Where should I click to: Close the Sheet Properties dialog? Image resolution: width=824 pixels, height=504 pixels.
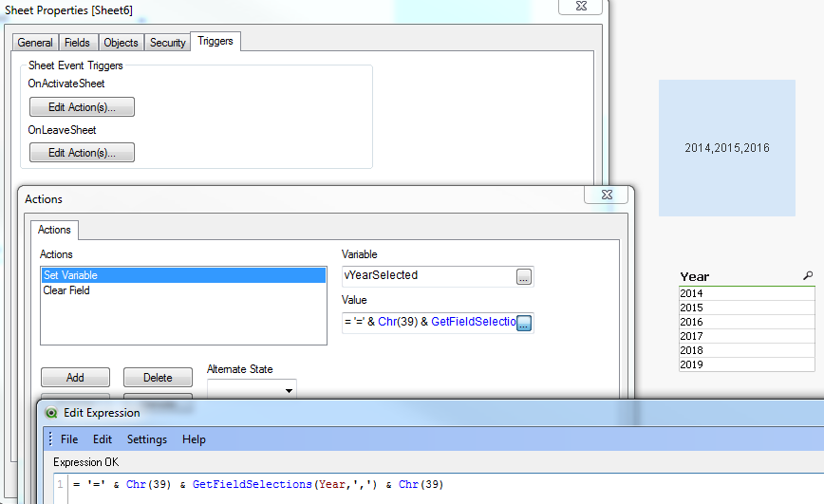tap(581, 7)
